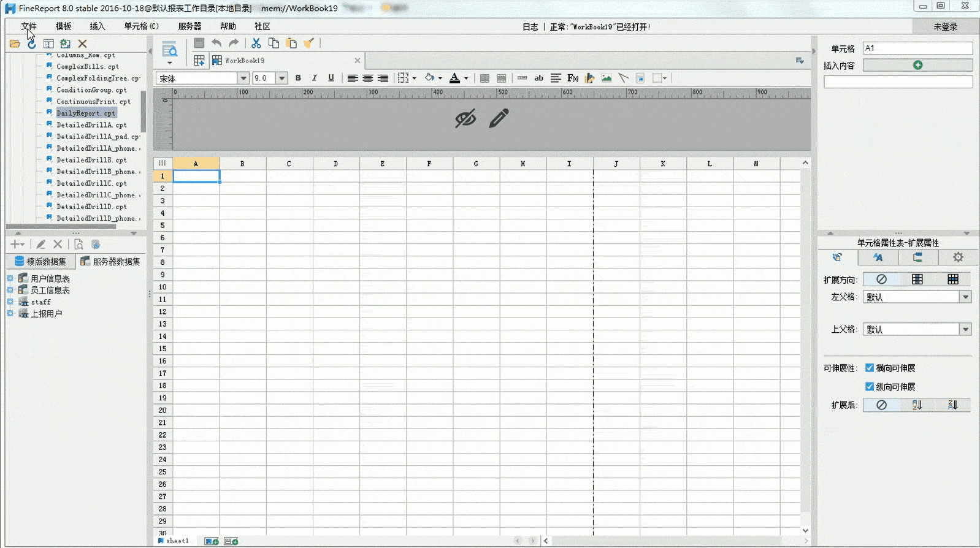Save the workbook with the disk icon
Screen dimensions: 980x548
(199, 43)
